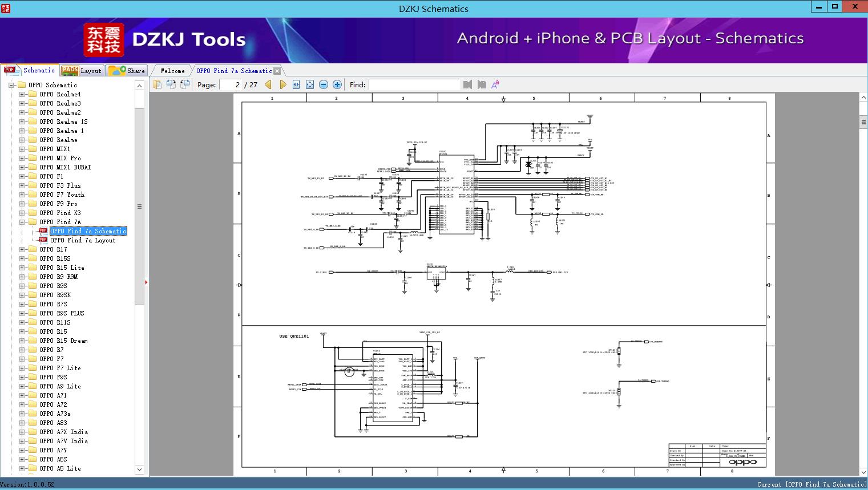
Task: Click the OPPO A71 folder icon
Action: tap(33, 395)
